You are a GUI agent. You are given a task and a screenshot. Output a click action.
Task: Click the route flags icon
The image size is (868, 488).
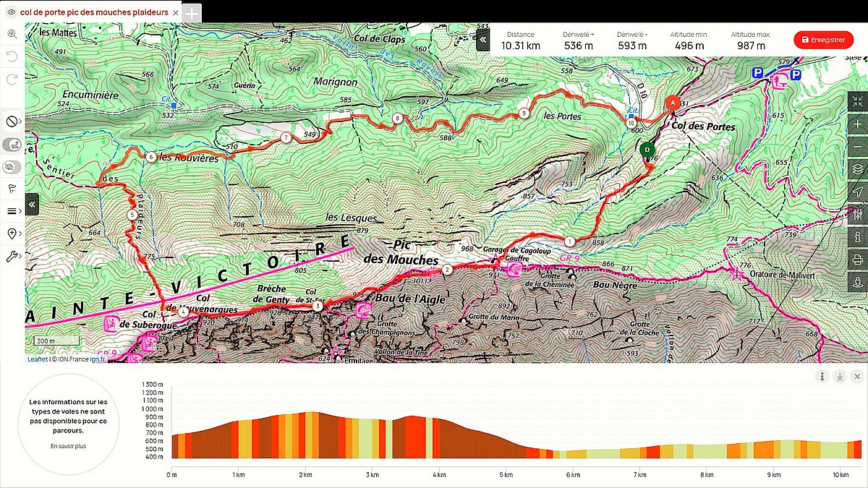[12, 189]
